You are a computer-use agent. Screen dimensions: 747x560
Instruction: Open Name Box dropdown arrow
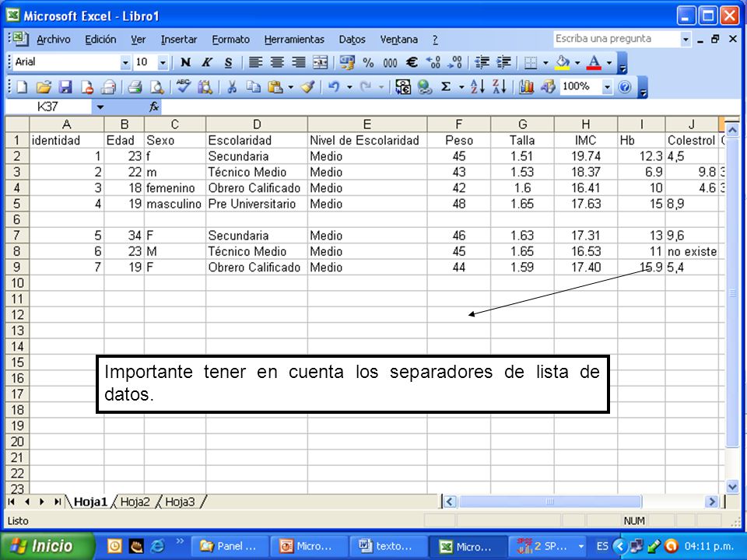[100, 107]
